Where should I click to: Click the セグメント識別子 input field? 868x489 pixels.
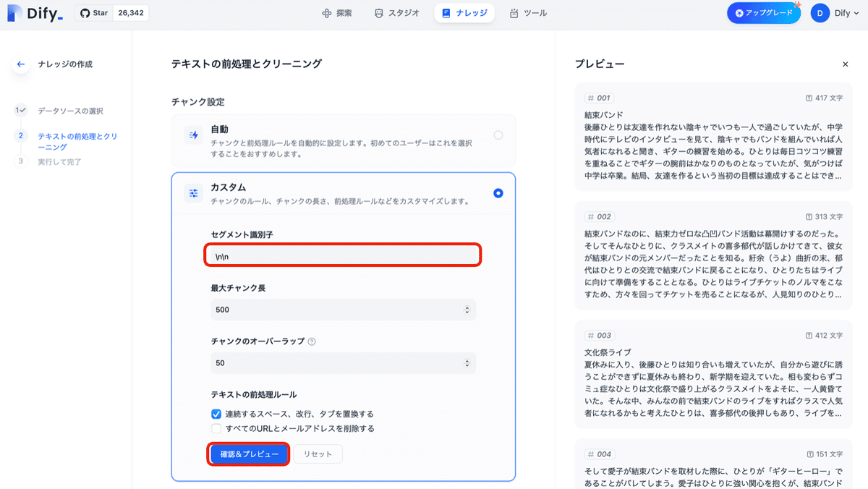(343, 255)
